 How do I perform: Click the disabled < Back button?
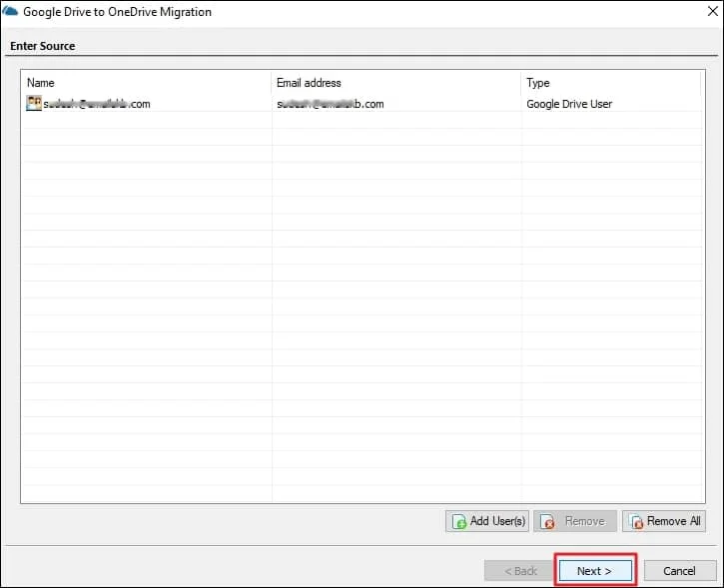(x=520, y=571)
